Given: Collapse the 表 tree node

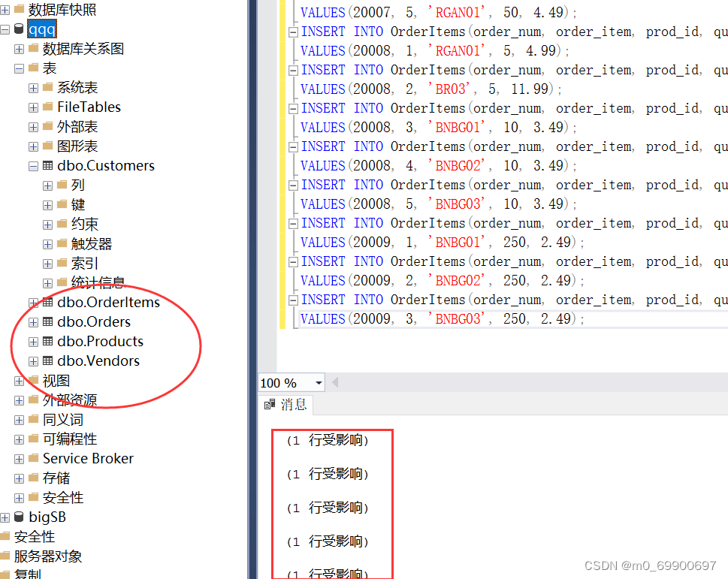Looking at the screenshot, I should click(x=18, y=68).
